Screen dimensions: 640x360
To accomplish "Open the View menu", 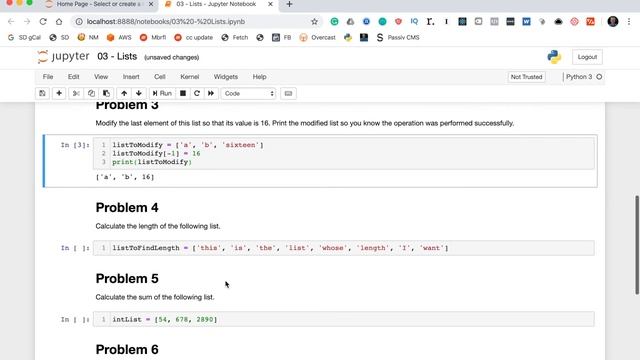I will [x=101, y=77].
